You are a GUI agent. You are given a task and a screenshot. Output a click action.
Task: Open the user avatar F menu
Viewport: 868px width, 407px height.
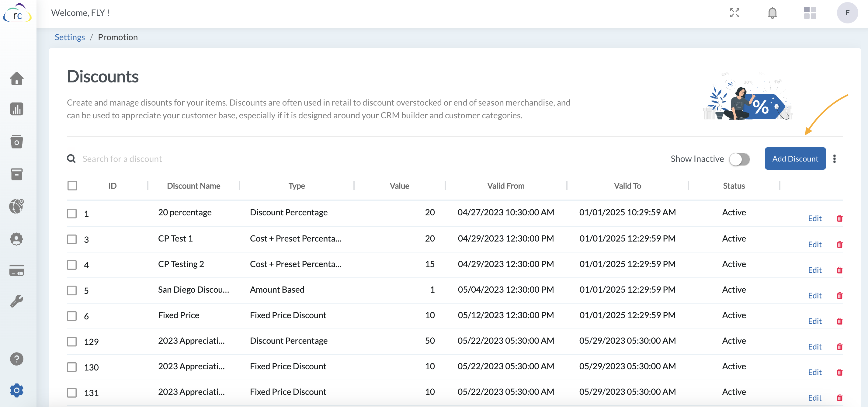(847, 13)
